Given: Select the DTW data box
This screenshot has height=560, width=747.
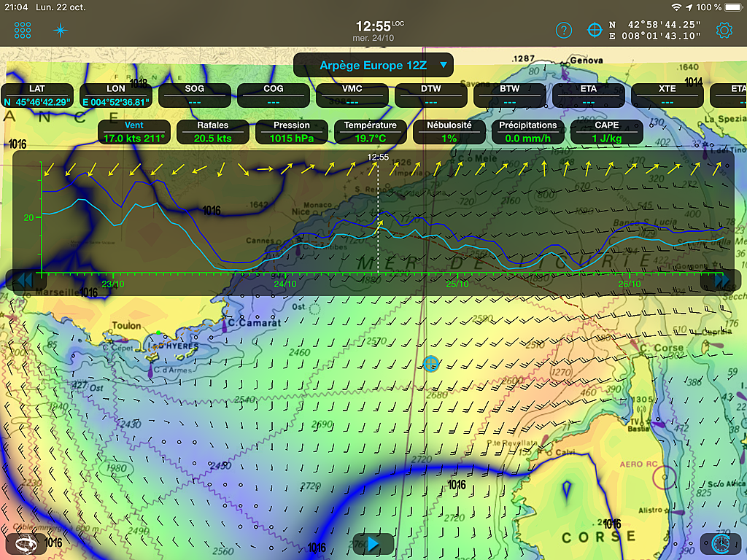Looking at the screenshot, I should [430, 96].
